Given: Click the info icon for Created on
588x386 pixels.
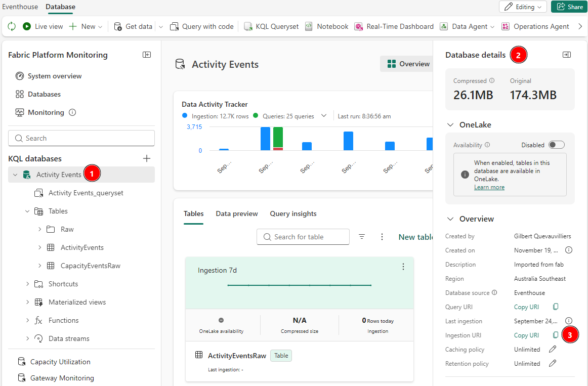Looking at the screenshot, I should click(568, 250).
